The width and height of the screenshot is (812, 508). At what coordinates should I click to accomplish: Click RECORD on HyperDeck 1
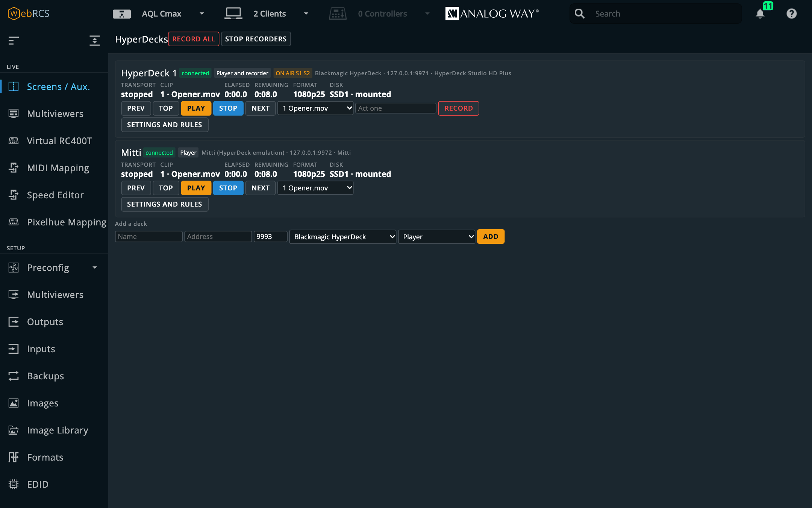(459, 108)
